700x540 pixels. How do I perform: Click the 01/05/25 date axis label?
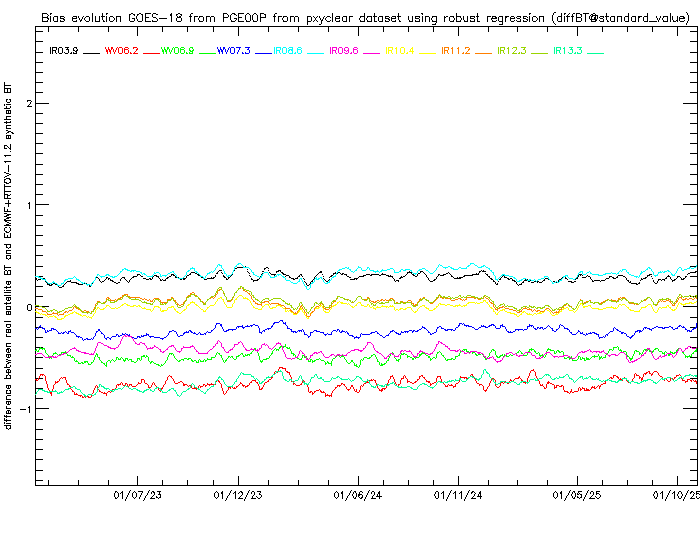(x=577, y=494)
